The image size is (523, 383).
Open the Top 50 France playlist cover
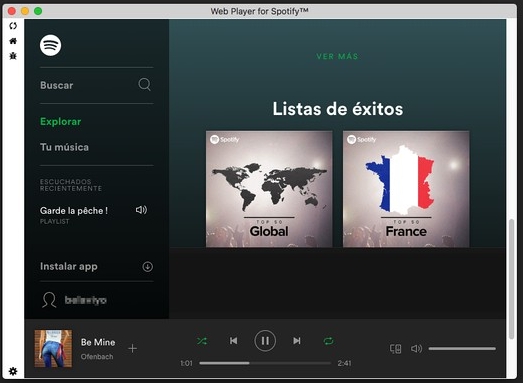coord(406,189)
